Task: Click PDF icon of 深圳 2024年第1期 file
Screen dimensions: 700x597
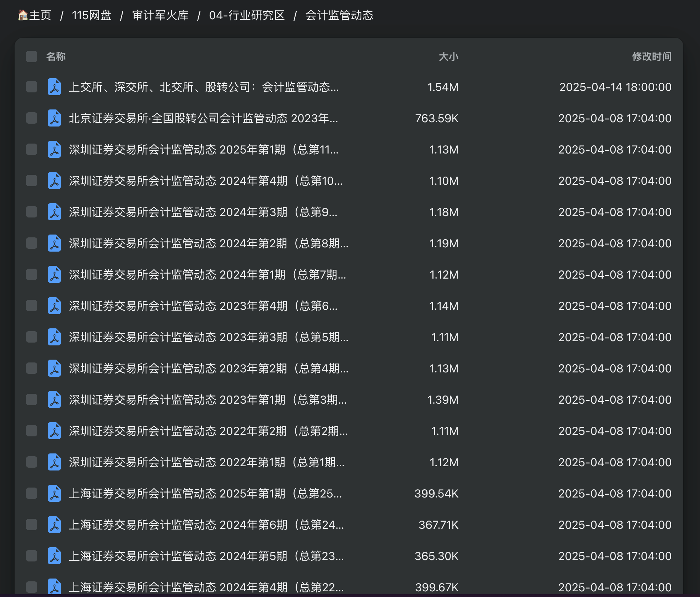Action: pyautogui.click(x=54, y=275)
